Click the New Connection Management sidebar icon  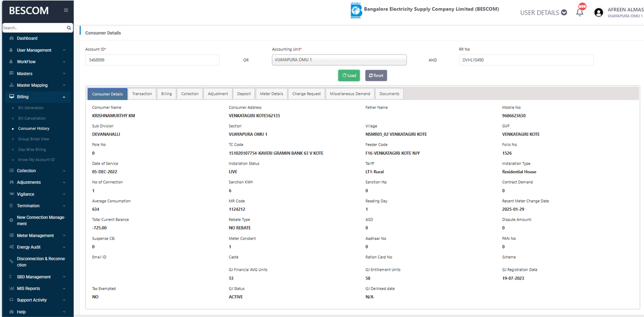11,220
